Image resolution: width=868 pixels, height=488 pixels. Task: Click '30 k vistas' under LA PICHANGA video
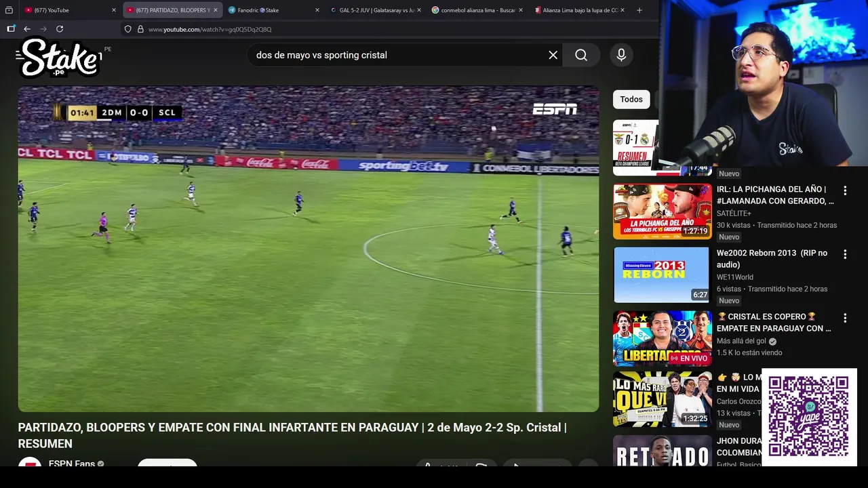click(734, 225)
